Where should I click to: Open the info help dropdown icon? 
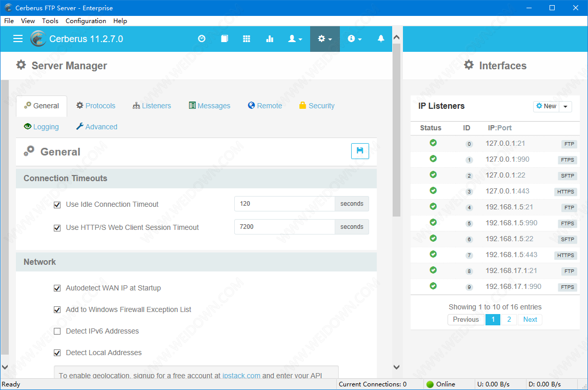coord(354,38)
